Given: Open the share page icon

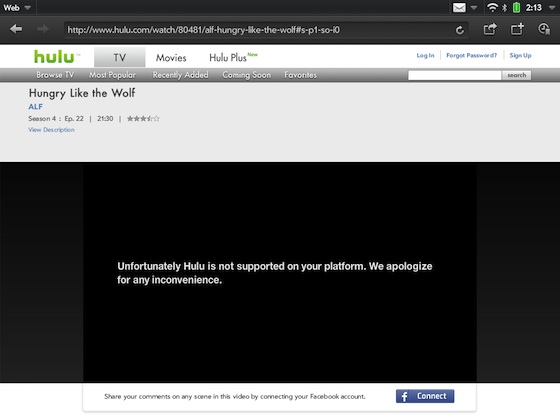Looking at the screenshot, I should 490,29.
